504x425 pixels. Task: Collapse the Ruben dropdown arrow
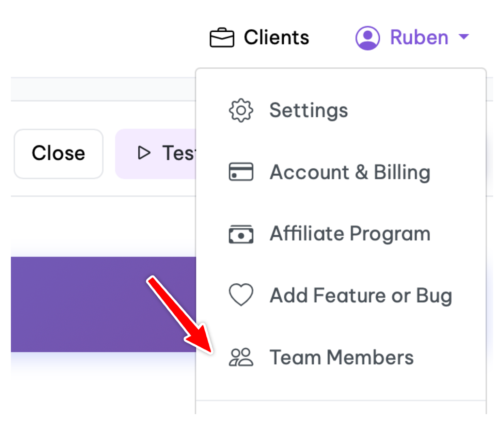click(x=464, y=36)
